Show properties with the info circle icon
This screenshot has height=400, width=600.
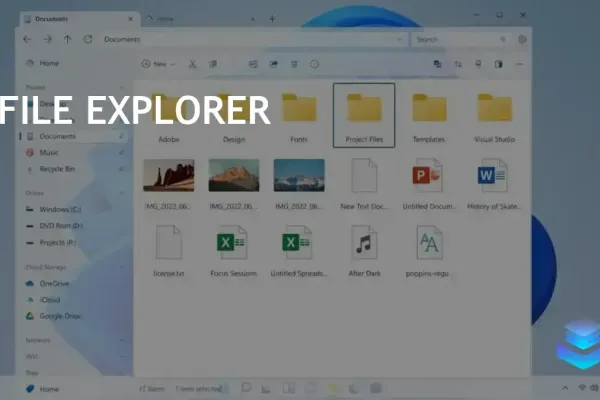click(314, 64)
